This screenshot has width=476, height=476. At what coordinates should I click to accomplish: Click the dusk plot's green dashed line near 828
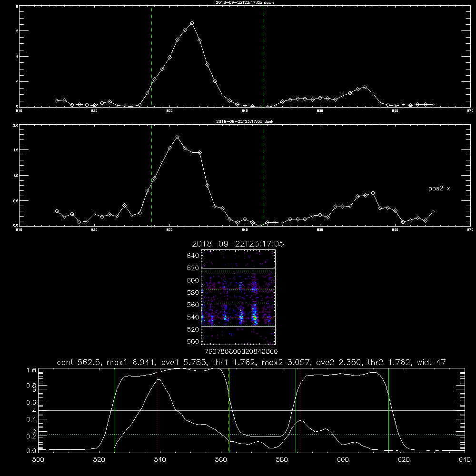[x=151, y=175]
